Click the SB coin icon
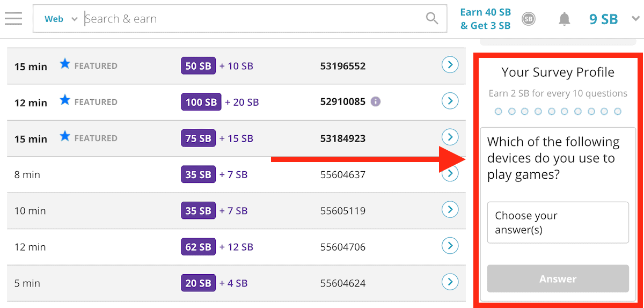The height and width of the screenshot is (308, 644). [x=529, y=19]
